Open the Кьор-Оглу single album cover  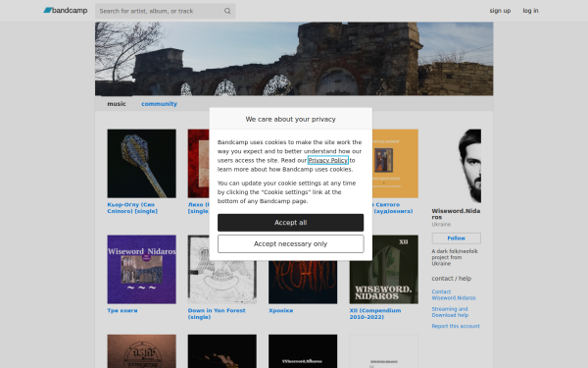point(142,164)
